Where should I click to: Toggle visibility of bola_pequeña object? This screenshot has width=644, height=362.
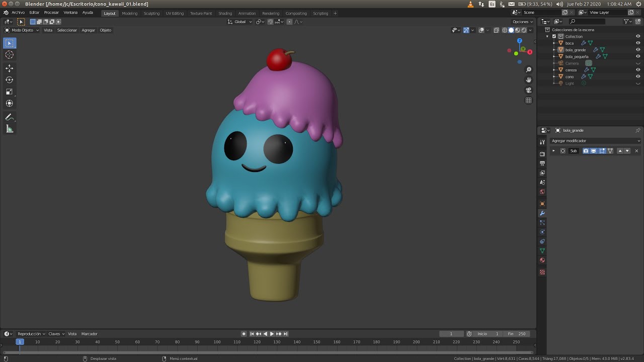(638, 56)
